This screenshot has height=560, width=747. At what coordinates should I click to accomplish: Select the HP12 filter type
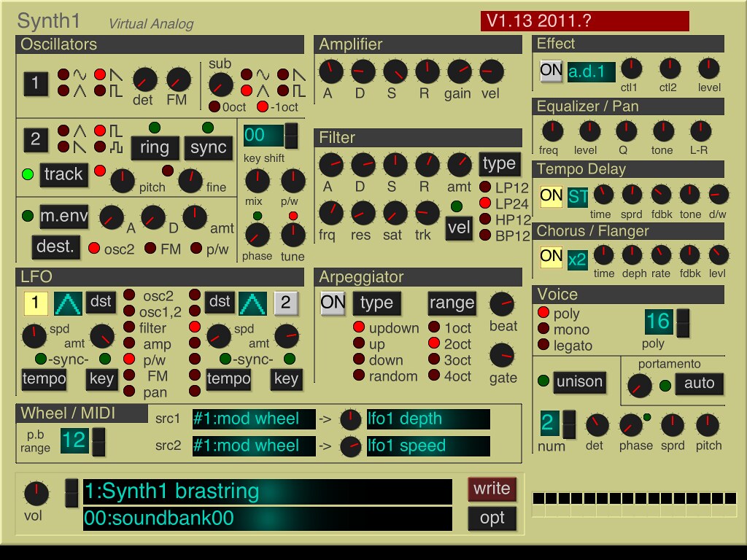[x=485, y=219]
